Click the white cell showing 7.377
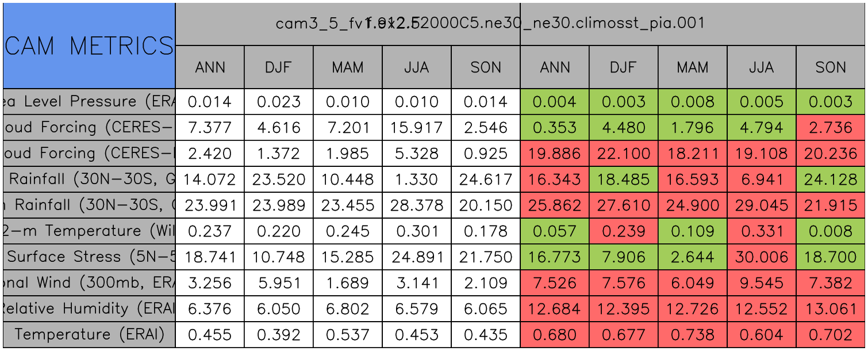868x351 pixels. [x=210, y=128]
